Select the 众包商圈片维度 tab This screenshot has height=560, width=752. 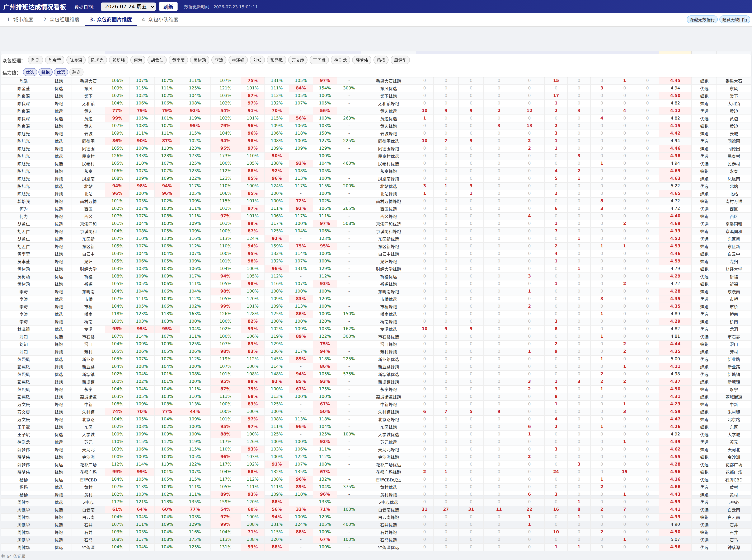[111, 20]
